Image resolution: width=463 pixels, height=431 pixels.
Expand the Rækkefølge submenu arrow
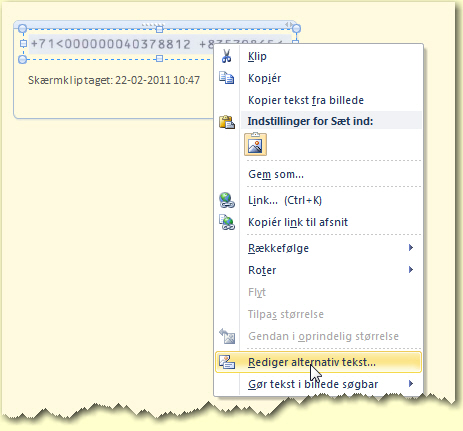(411, 248)
